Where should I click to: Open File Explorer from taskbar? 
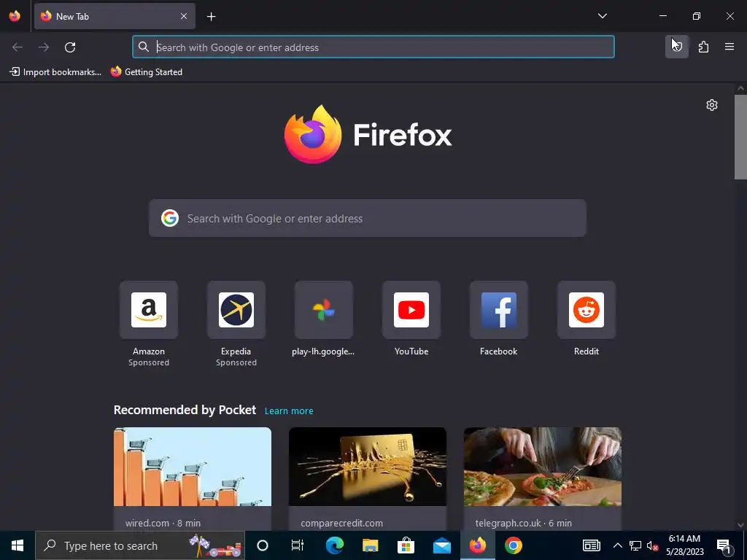(x=370, y=545)
